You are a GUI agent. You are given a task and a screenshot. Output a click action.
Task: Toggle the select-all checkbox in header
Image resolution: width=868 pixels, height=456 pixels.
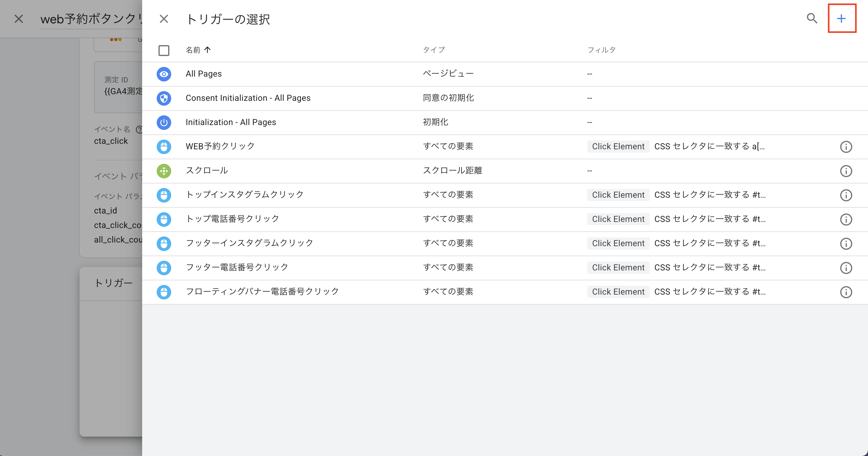point(164,51)
